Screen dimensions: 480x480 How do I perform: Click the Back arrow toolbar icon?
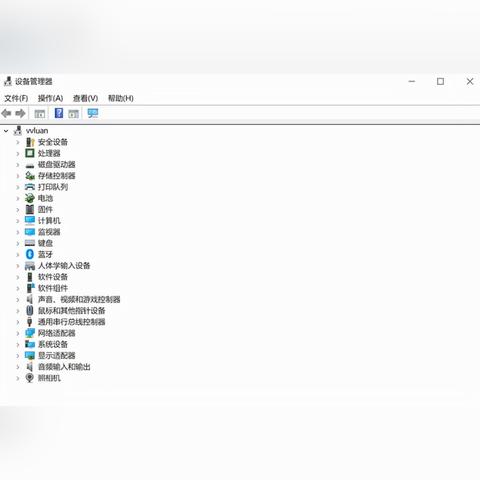pyautogui.click(x=6, y=113)
